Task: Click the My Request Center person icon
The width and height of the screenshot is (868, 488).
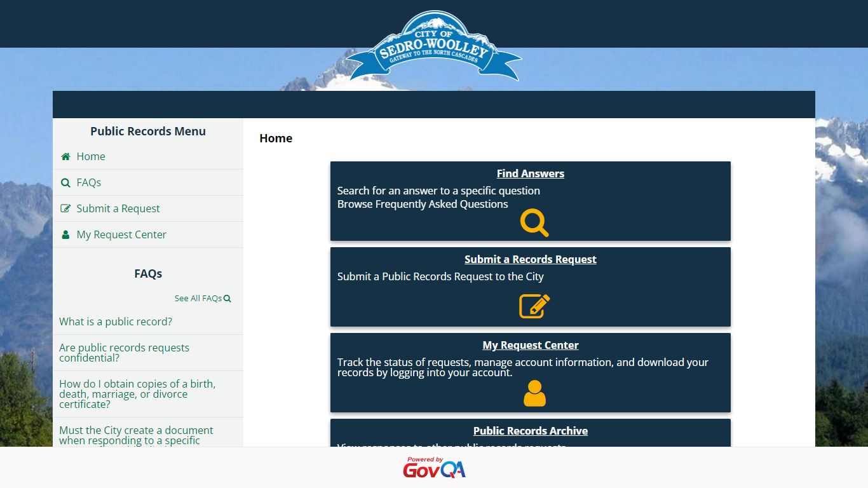Action: (x=65, y=234)
